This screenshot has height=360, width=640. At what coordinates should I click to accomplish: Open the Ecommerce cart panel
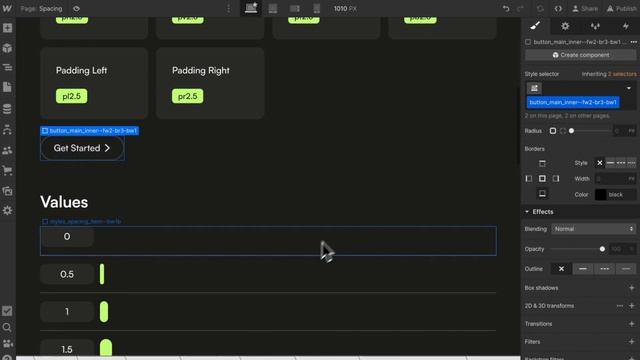point(7,170)
